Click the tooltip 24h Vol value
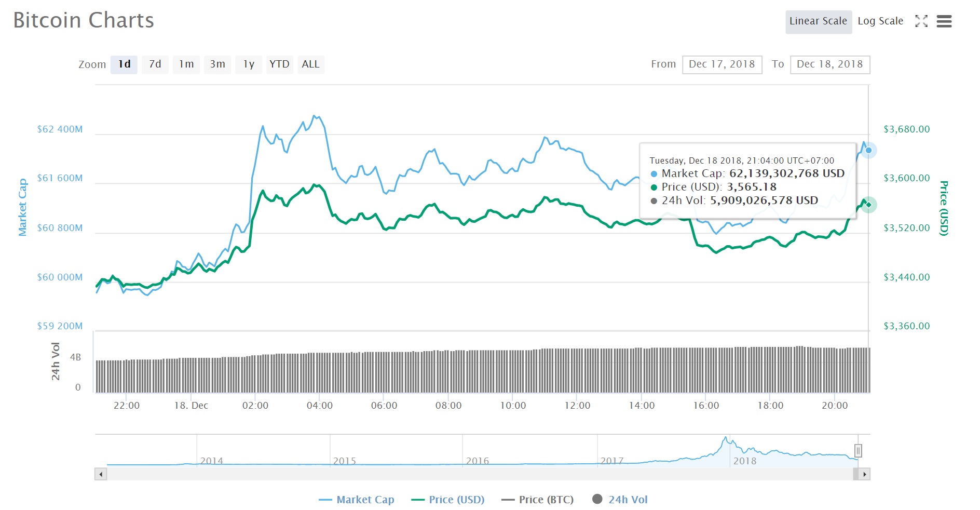This screenshot has height=510, width=980. [764, 200]
